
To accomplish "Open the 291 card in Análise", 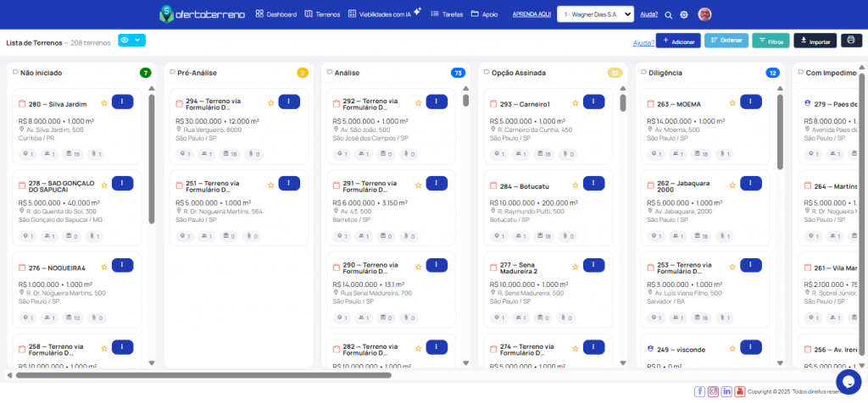I will [391, 210].
